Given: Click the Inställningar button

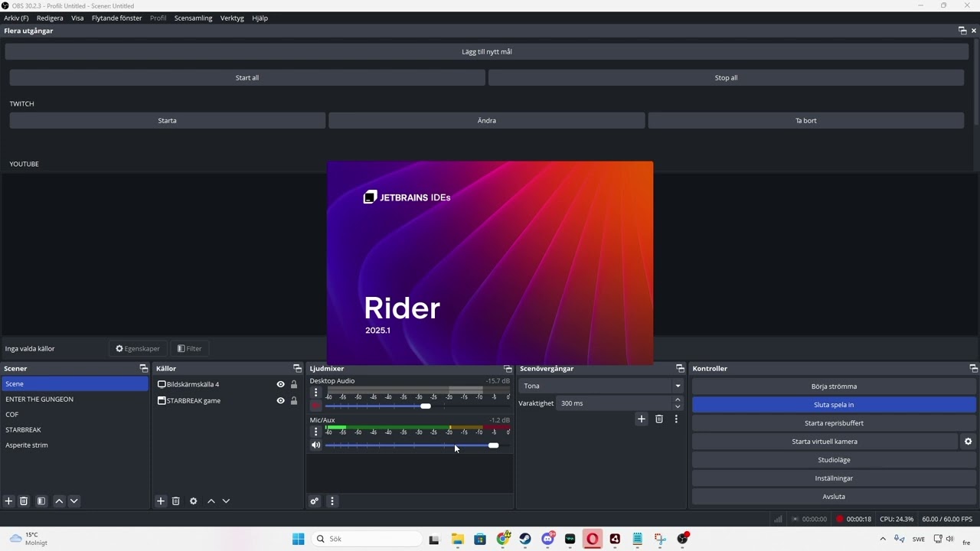Looking at the screenshot, I should click(834, 478).
